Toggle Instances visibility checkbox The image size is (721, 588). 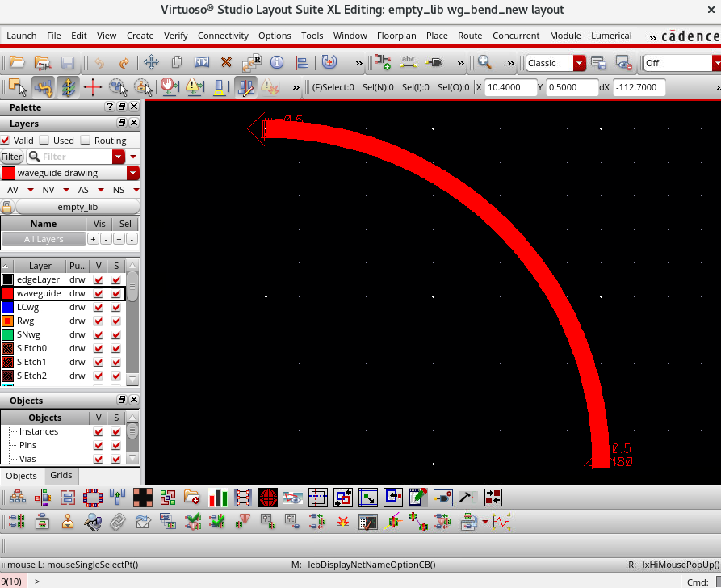tap(98, 431)
